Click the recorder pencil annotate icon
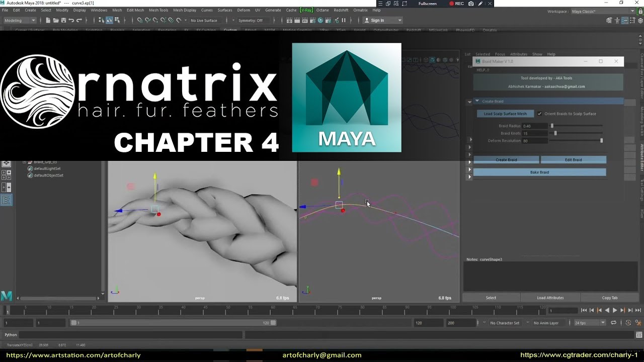This screenshot has width=644, height=362. (x=480, y=4)
